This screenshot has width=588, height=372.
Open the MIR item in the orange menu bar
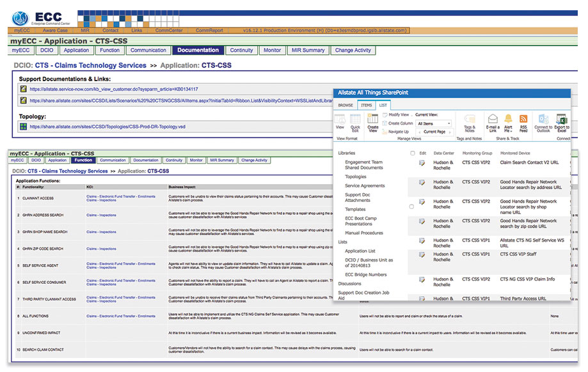[x=85, y=30]
